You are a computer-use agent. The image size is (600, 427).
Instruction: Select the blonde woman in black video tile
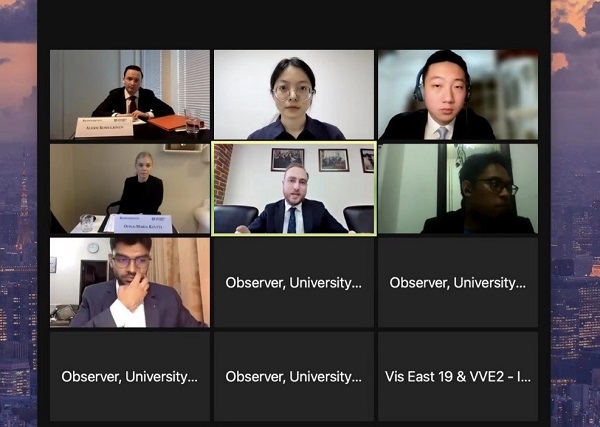coord(130,189)
